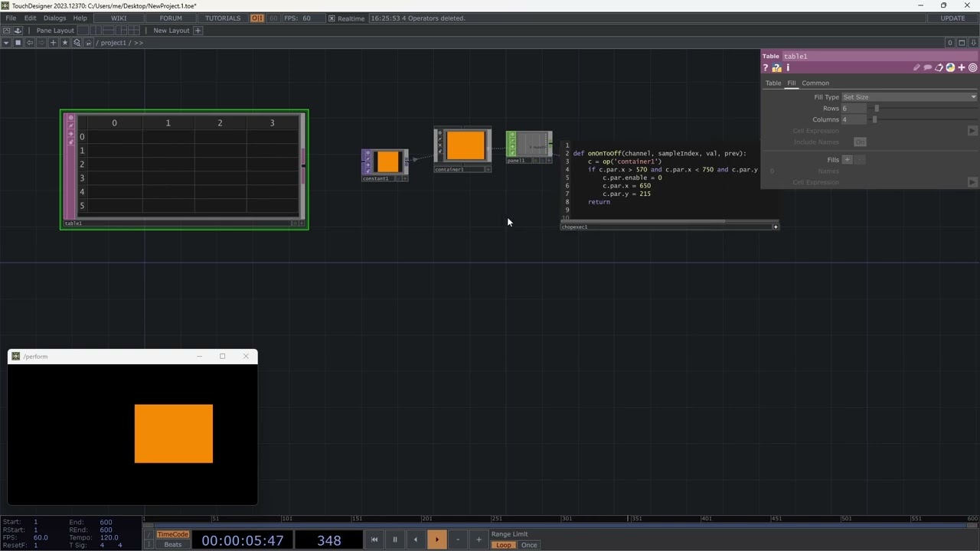Add new layout with plus button

198,31
